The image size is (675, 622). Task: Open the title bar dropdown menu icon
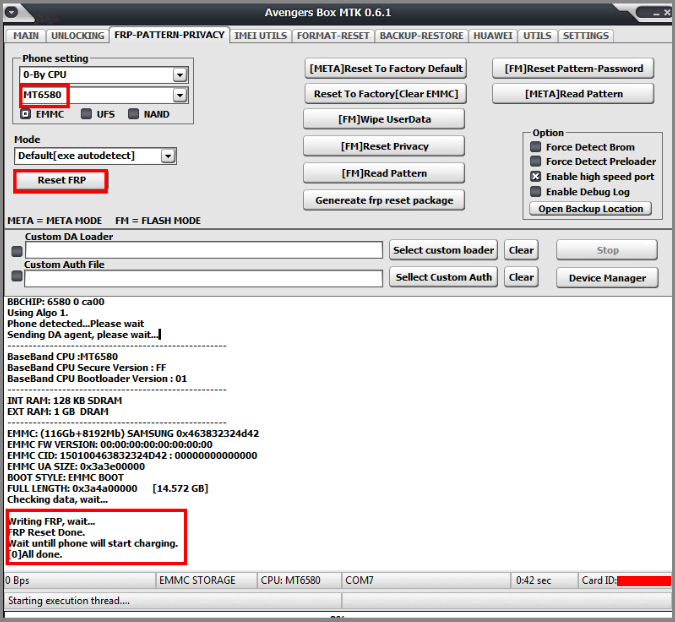pyautogui.click(x=12, y=12)
